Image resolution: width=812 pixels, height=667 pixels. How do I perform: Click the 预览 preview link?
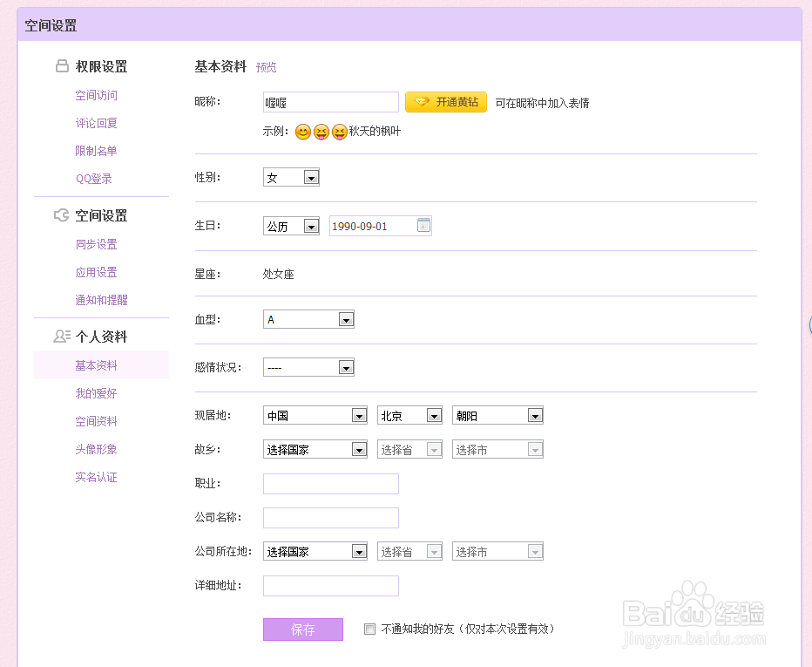click(267, 67)
